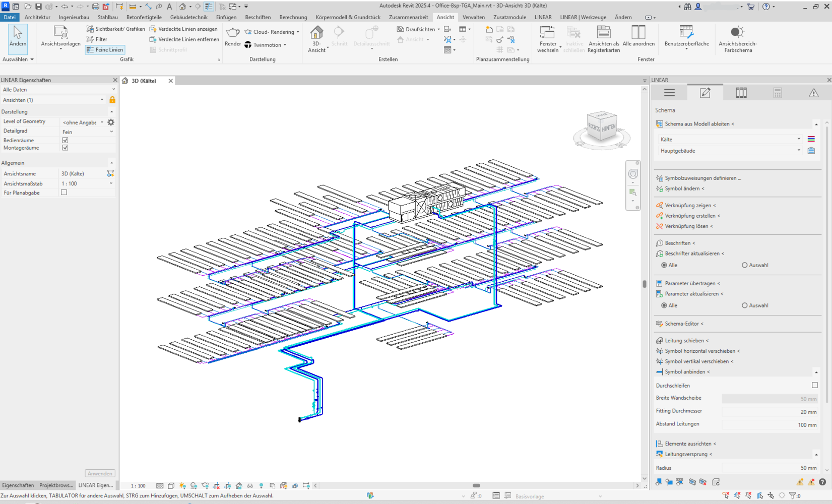
Task: Click the Fenster wechseln icon
Action: [x=547, y=33]
